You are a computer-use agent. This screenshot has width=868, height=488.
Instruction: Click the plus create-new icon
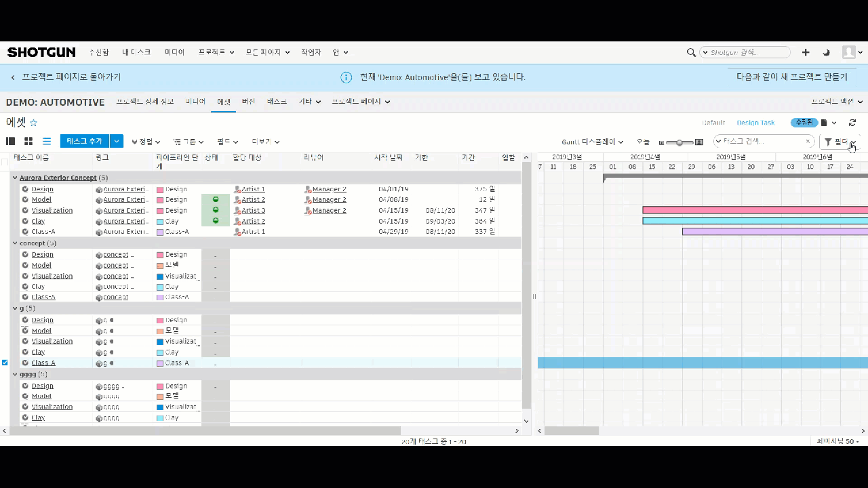click(806, 52)
